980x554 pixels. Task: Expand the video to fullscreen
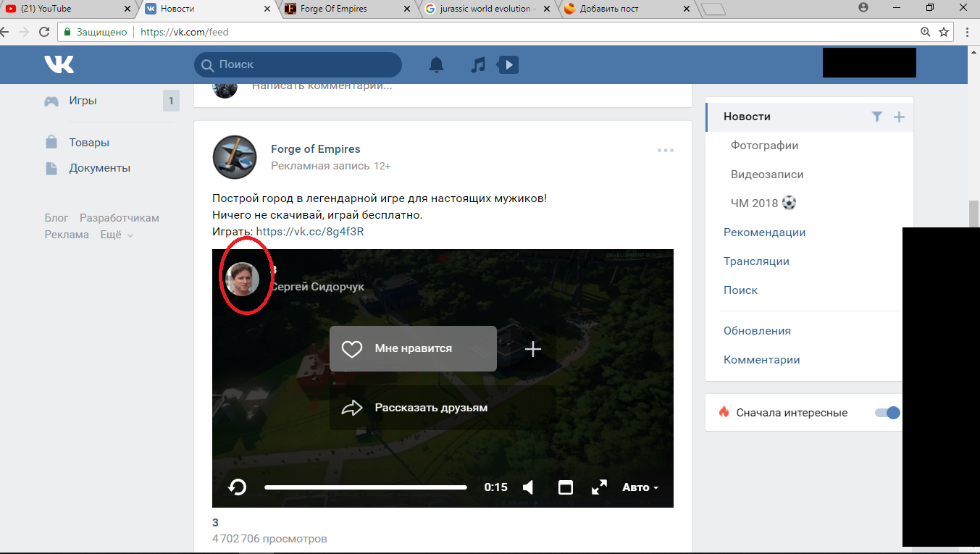click(599, 487)
